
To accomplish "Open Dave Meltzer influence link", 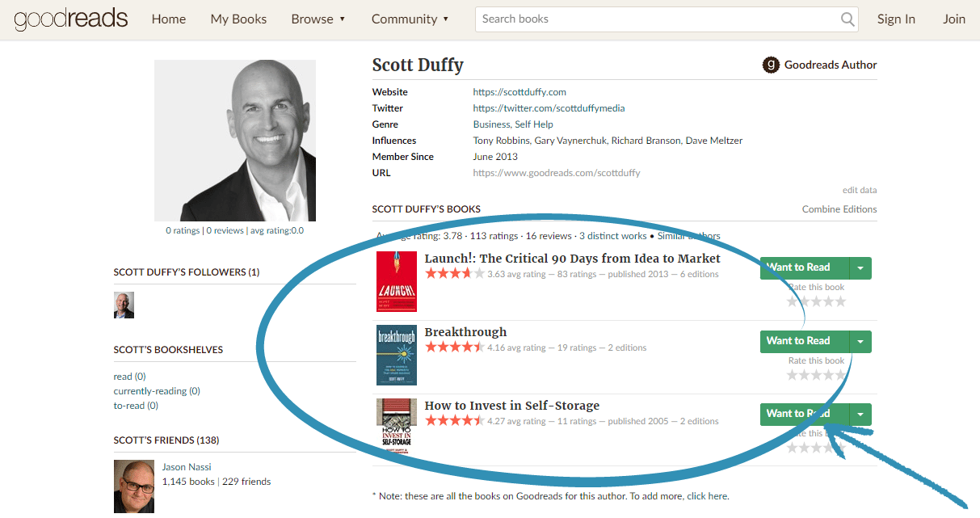I will coord(714,141).
